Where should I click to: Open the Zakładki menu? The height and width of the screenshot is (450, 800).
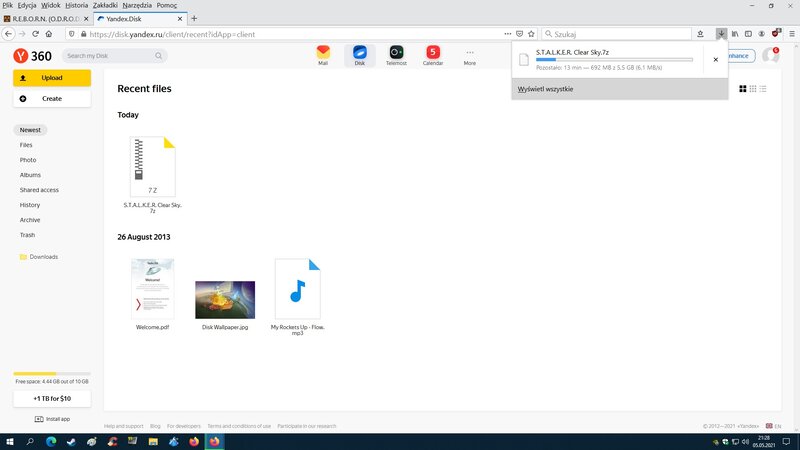tap(105, 5)
